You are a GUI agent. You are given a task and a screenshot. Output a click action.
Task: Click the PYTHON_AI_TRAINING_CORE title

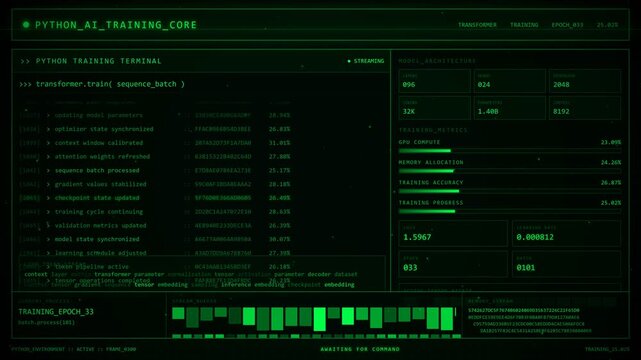click(116, 25)
